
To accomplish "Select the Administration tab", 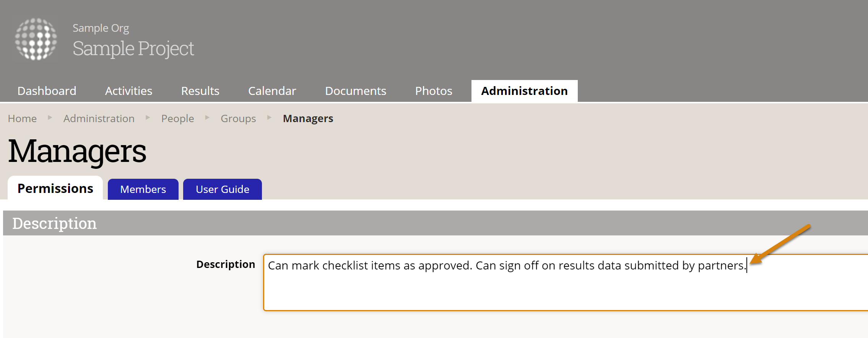I will pyautogui.click(x=524, y=91).
